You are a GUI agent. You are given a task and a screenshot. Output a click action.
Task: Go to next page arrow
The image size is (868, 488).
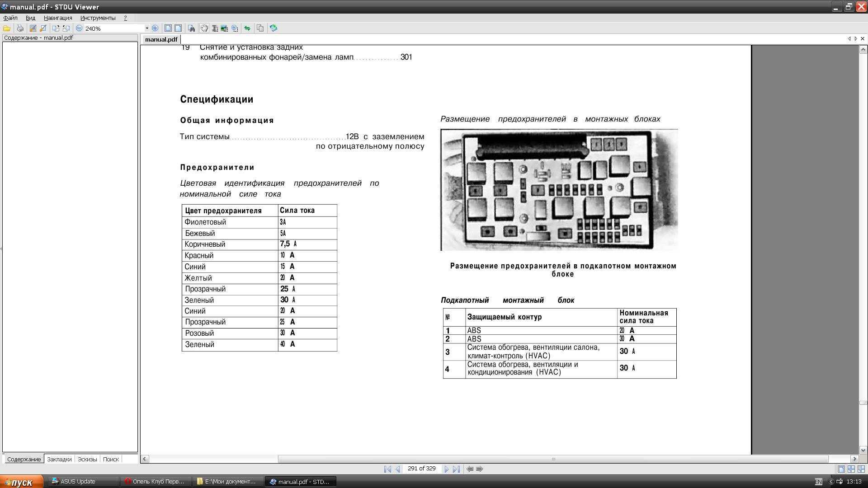446,469
